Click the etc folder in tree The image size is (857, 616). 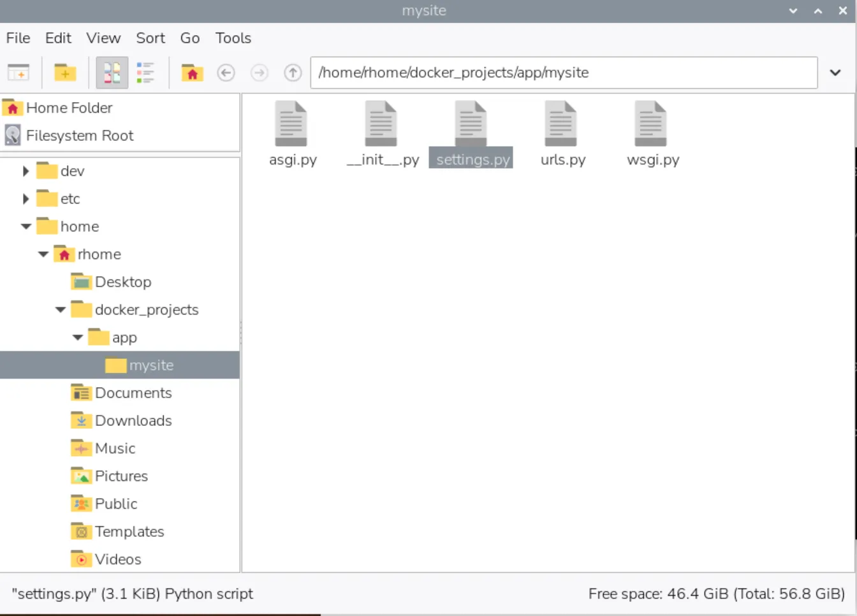point(58,199)
